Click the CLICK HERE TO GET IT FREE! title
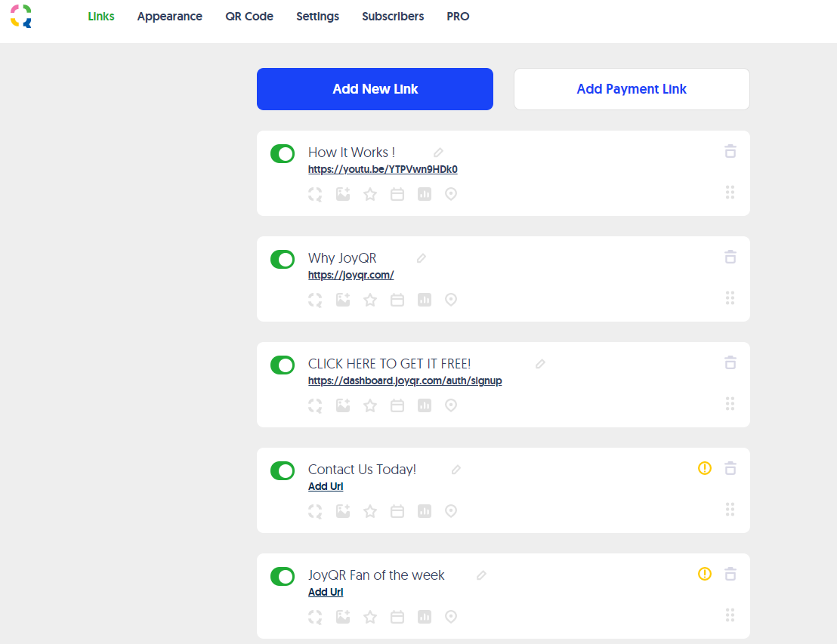The width and height of the screenshot is (837, 644). (x=389, y=364)
